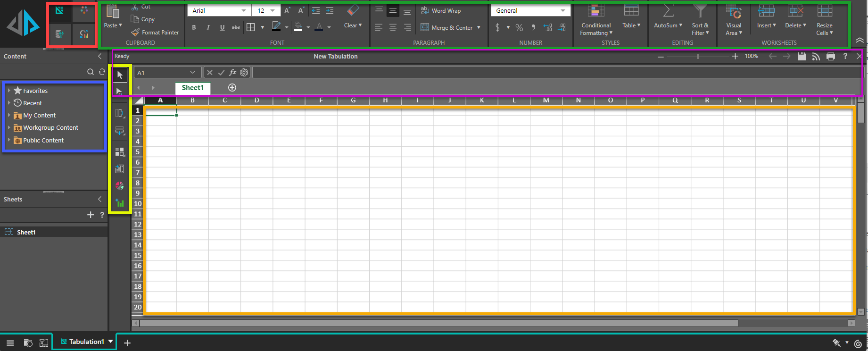This screenshot has height=351, width=868.
Task: Click the Save icon in the title bar
Action: pos(802,57)
